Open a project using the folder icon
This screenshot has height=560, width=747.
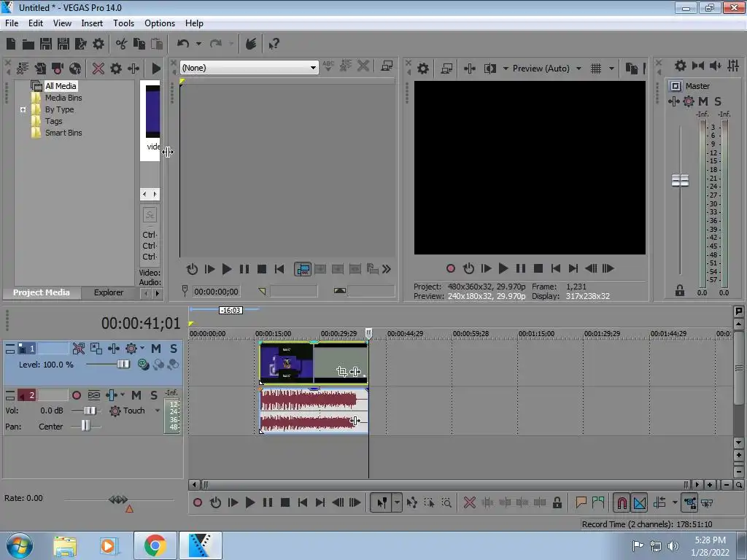coord(28,44)
